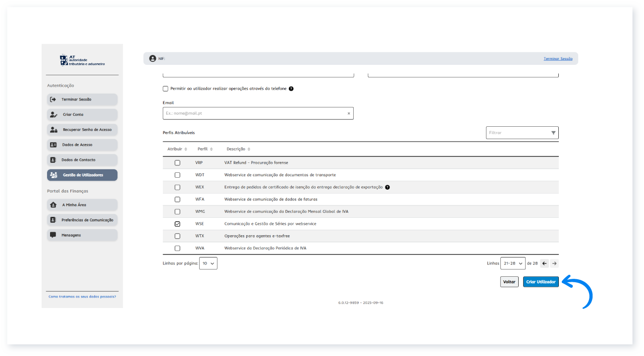Screen dimensions: 644x356
Task: Select the WVA profile checkbox
Action: point(177,248)
